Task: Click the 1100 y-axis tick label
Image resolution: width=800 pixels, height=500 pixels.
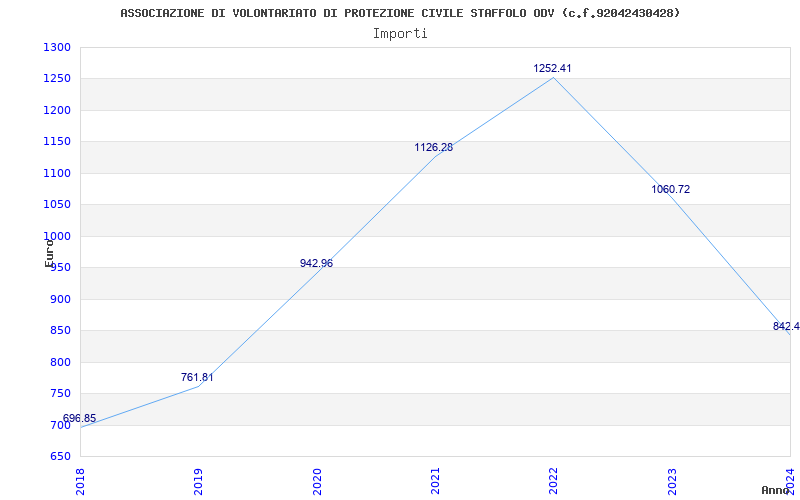Action: point(57,173)
